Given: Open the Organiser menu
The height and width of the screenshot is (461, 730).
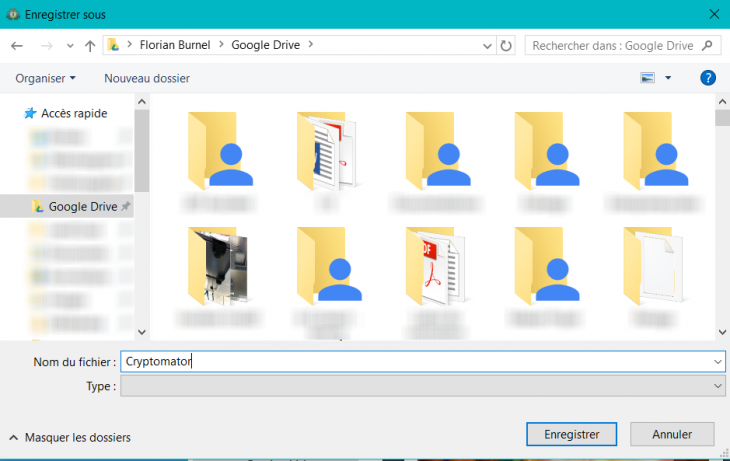Looking at the screenshot, I should pyautogui.click(x=45, y=78).
